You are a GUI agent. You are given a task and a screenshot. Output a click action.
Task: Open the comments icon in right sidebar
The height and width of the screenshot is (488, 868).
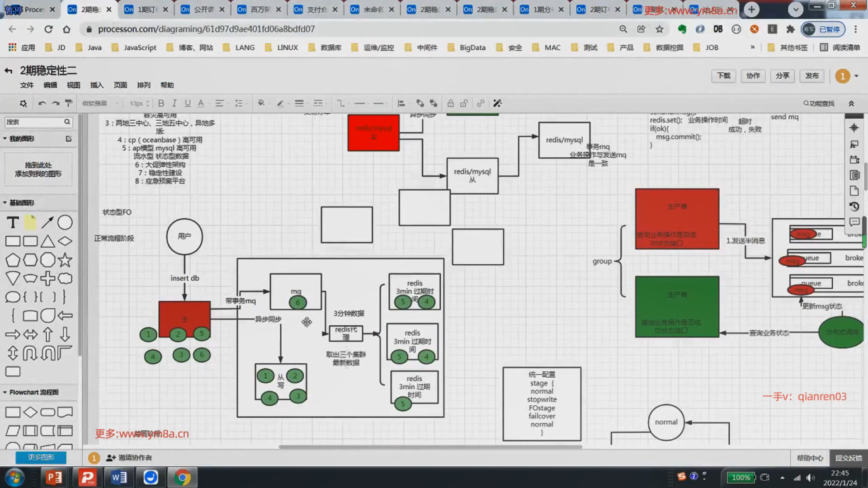[854, 222]
